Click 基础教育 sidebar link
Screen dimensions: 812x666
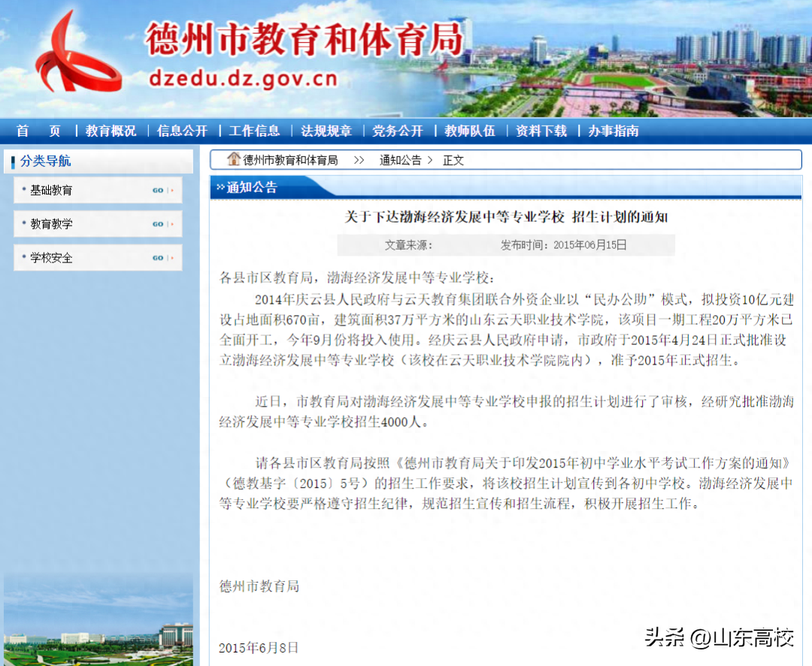coord(51,191)
